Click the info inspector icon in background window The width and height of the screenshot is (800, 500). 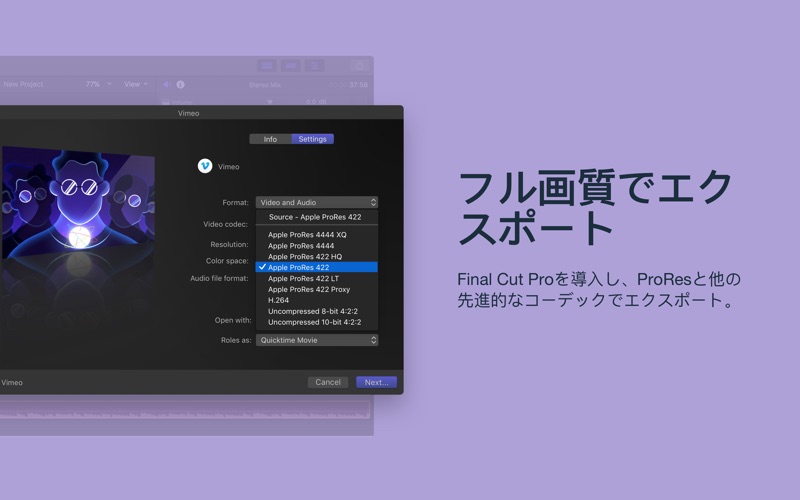coord(180,85)
